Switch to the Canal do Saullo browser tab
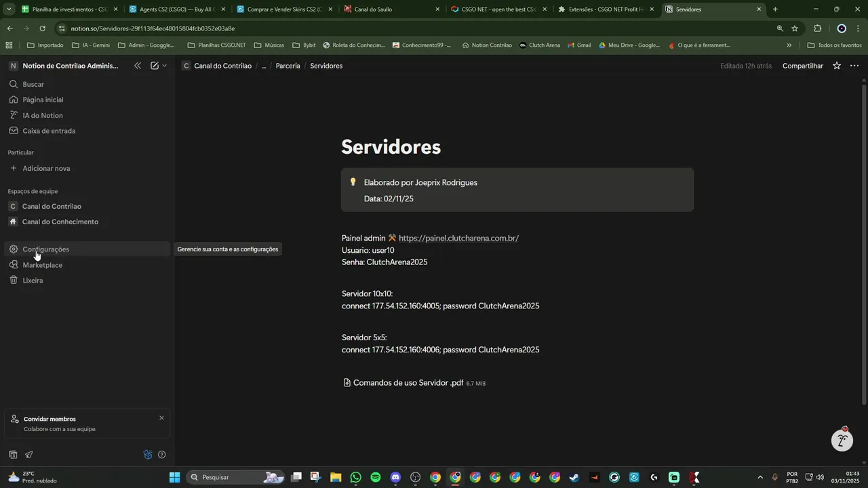 (391, 9)
